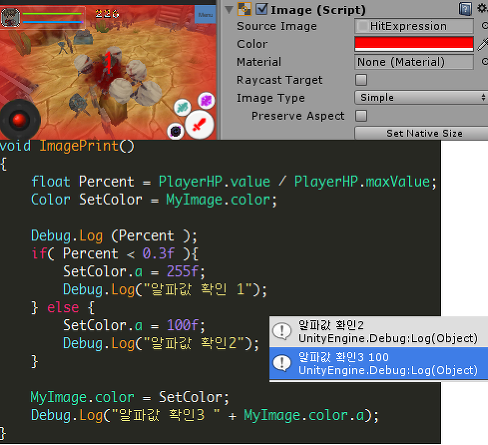Select the Color eyedropper tool

pos(483,44)
